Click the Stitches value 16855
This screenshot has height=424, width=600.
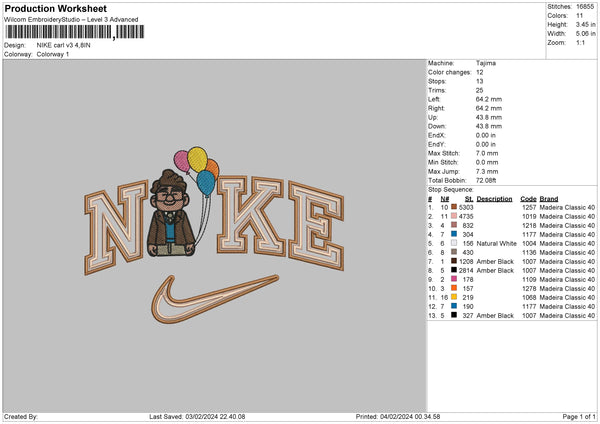[x=585, y=7]
